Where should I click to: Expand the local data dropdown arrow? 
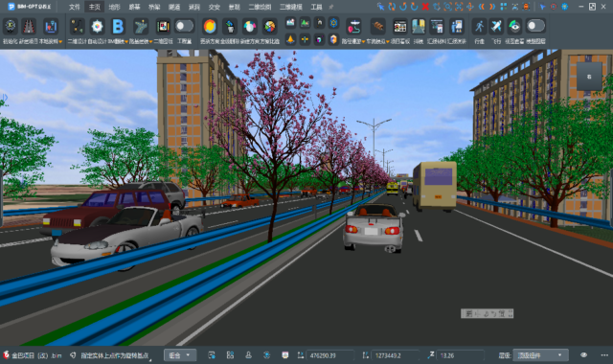pos(60,41)
